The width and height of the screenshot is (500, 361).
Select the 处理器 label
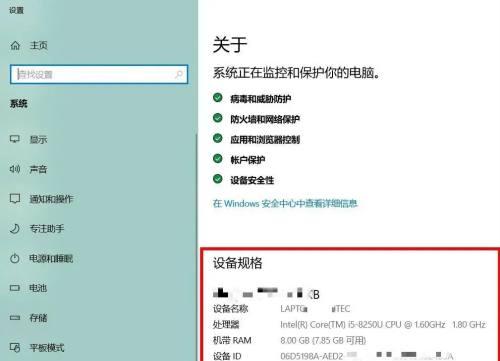pyautogui.click(x=226, y=325)
